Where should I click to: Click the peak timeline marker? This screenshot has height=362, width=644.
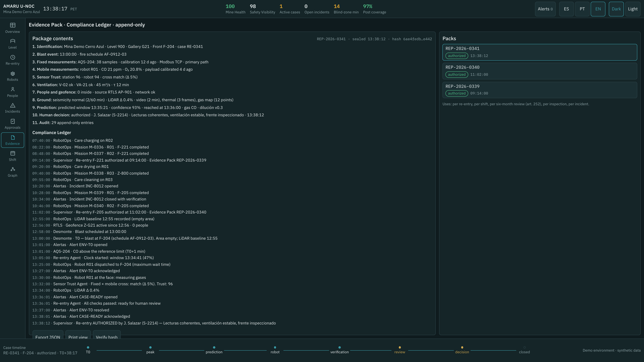click(150, 350)
